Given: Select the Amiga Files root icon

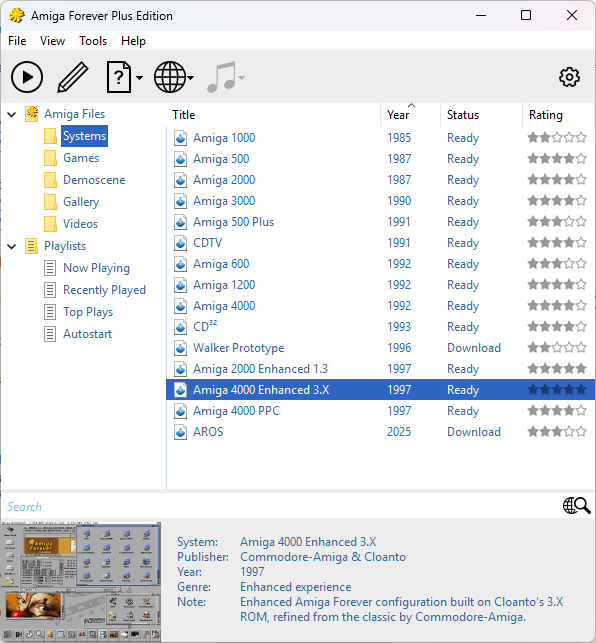Looking at the screenshot, I should [32, 114].
